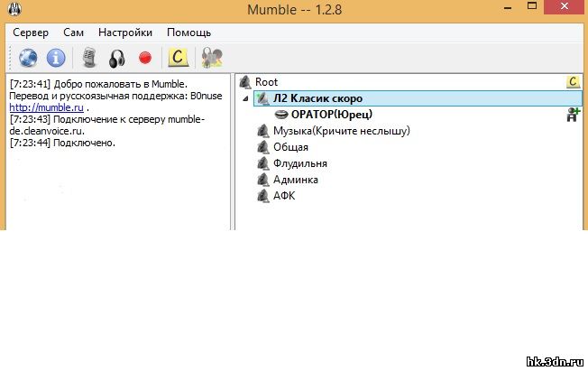Image resolution: width=588 pixels, height=371 pixels.
Task: View the Root channel comment C icon
Action: [573, 82]
